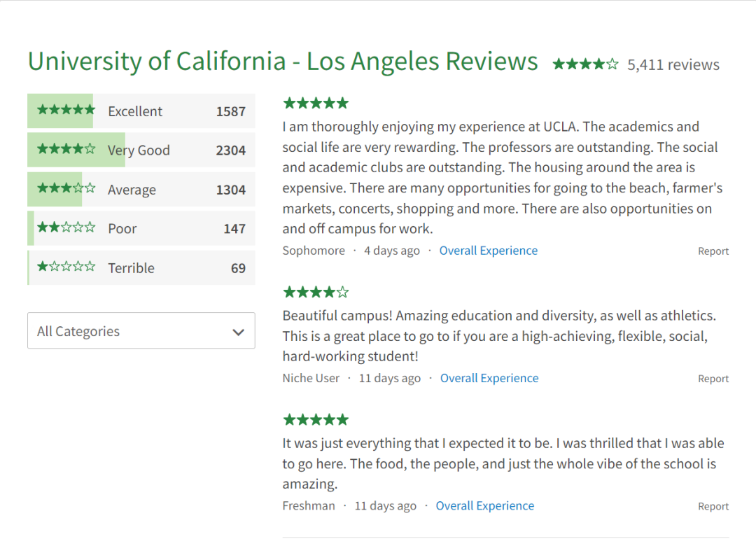Open Overall Experience link on the Freshman review
The height and width of the screenshot is (539, 756).
(484, 505)
